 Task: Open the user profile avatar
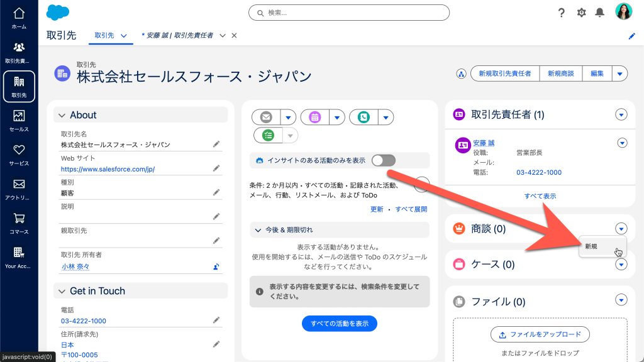623,11
